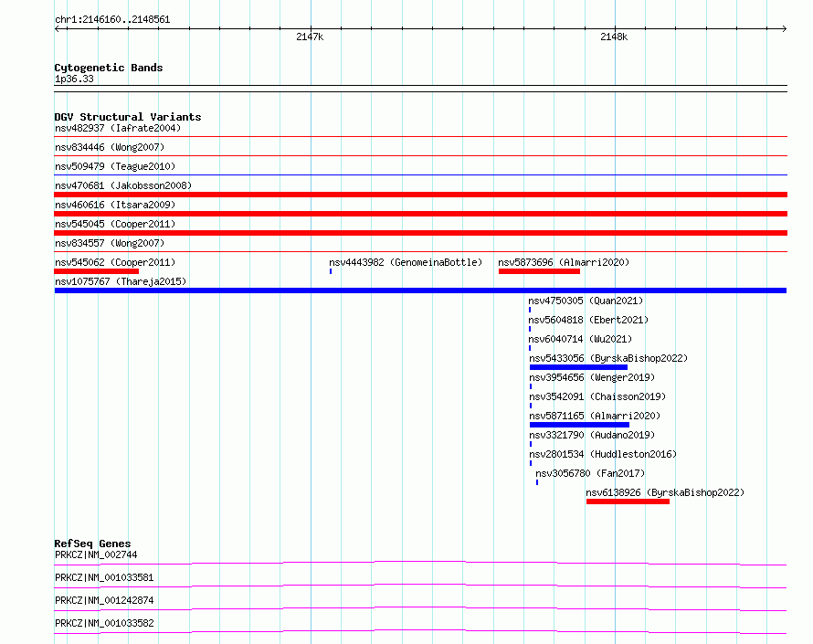Click the blue bar under nsv5433056
Image resolution: width=813 pixels, height=644 pixels.
coord(578,367)
